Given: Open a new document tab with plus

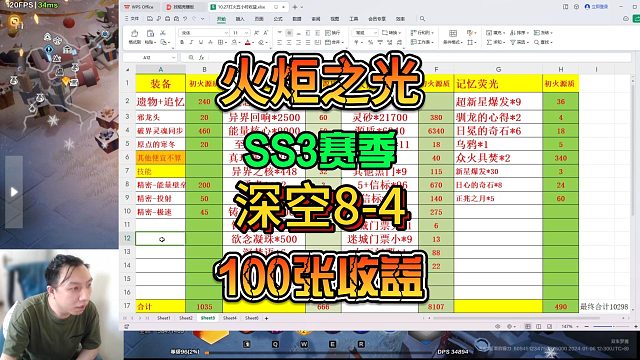Looking at the screenshot, I should click(295, 7).
